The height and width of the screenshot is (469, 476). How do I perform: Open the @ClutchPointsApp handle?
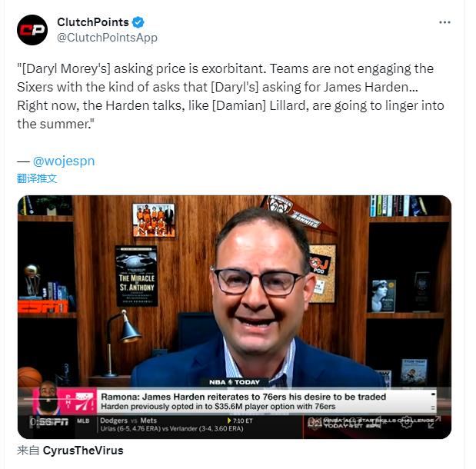click(107, 38)
